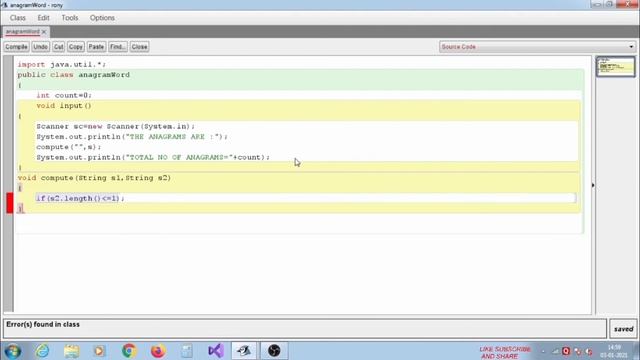Close the anagramWord tab
Screen dimensions: 640x360
tap(44, 32)
